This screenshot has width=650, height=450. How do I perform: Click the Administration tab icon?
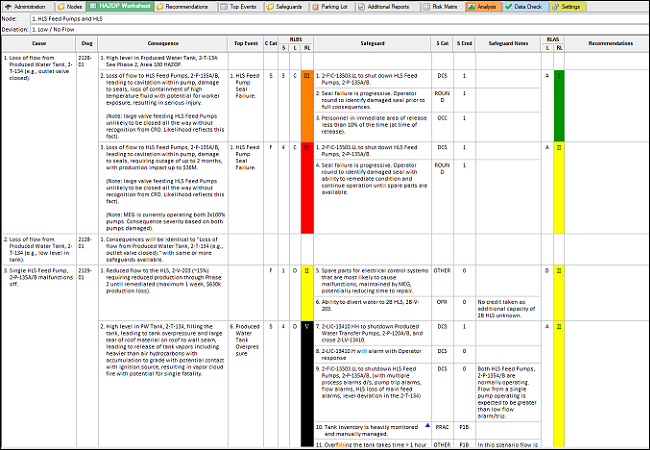(x=7, y=6)
